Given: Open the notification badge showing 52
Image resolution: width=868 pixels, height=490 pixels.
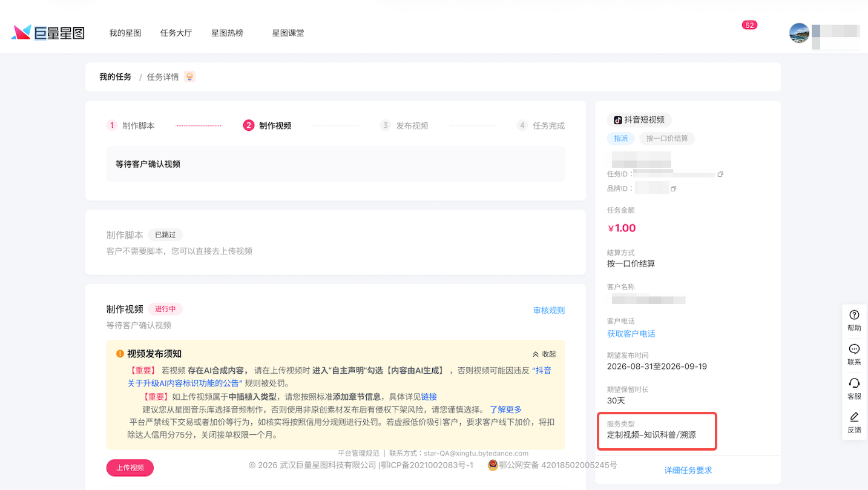Looking at the screenshot, I should (749, 25).
